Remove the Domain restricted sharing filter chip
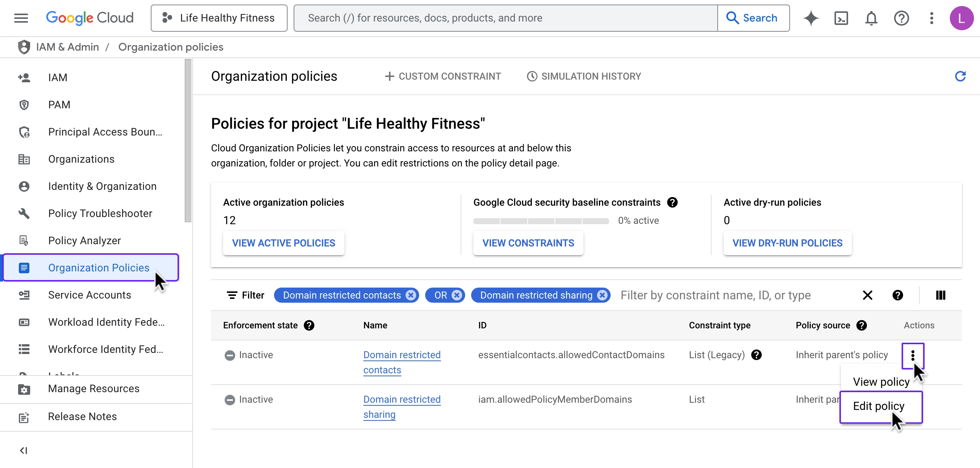 [x=602, y=295]
